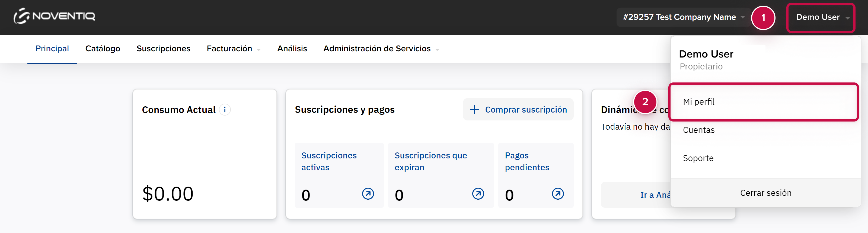Screen dimensions: 868x233
Task: Expand Administración de Servicios menu
Action: (x=381, y=49)
